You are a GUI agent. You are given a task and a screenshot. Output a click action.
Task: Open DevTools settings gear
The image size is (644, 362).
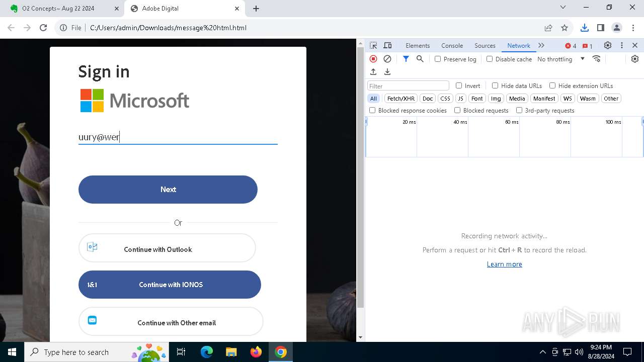pyautogui.click(x=608, y=45)
